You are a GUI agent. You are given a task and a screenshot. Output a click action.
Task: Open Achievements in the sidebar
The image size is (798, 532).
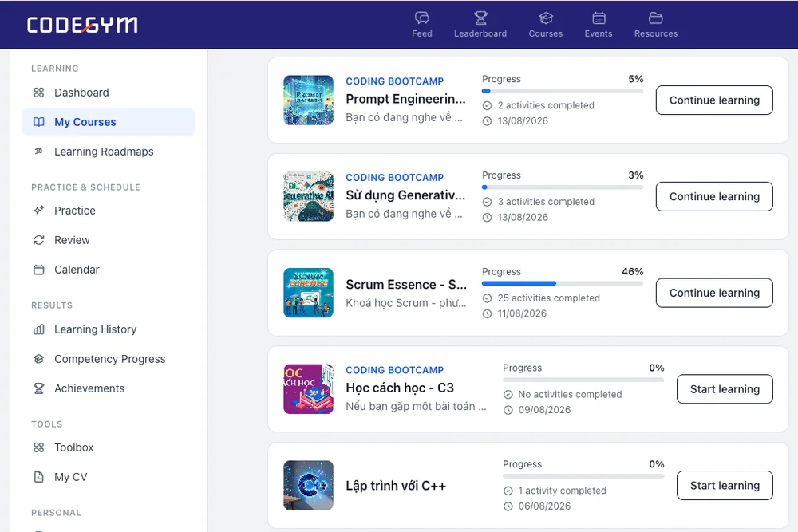coord(108,388)
